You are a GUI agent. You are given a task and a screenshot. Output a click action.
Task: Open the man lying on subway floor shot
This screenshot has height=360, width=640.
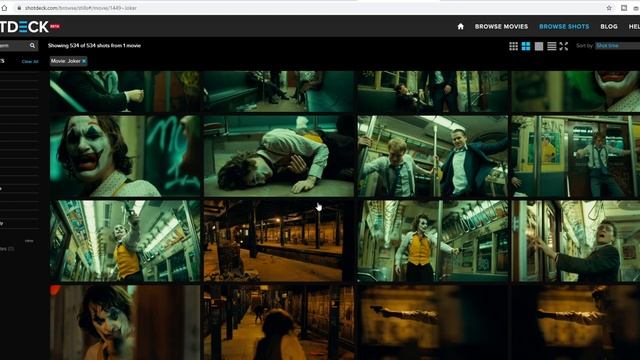[279, 156]
